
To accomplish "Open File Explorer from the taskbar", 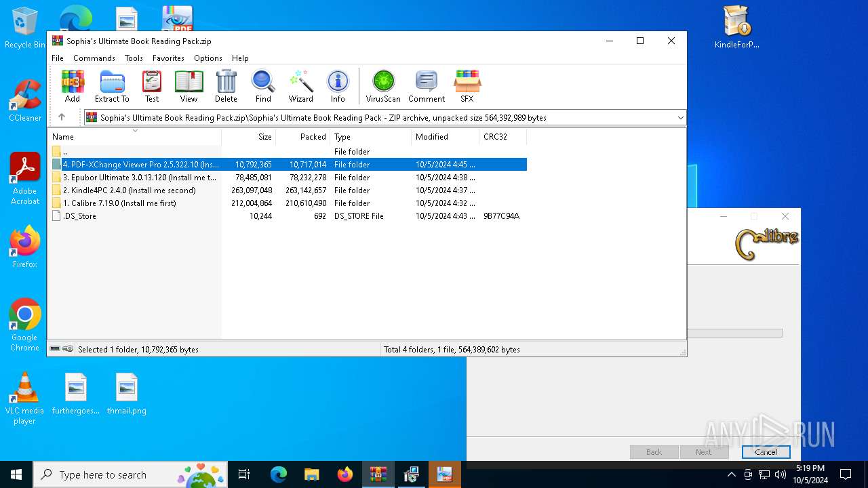I will pyautogui.click(x=312, y=474).
